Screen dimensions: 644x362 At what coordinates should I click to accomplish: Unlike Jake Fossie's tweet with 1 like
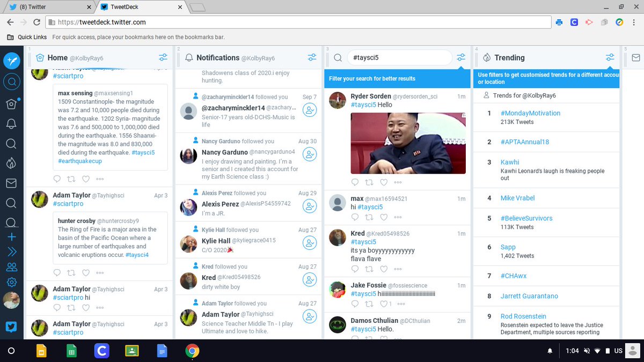[x=383, y=304]
